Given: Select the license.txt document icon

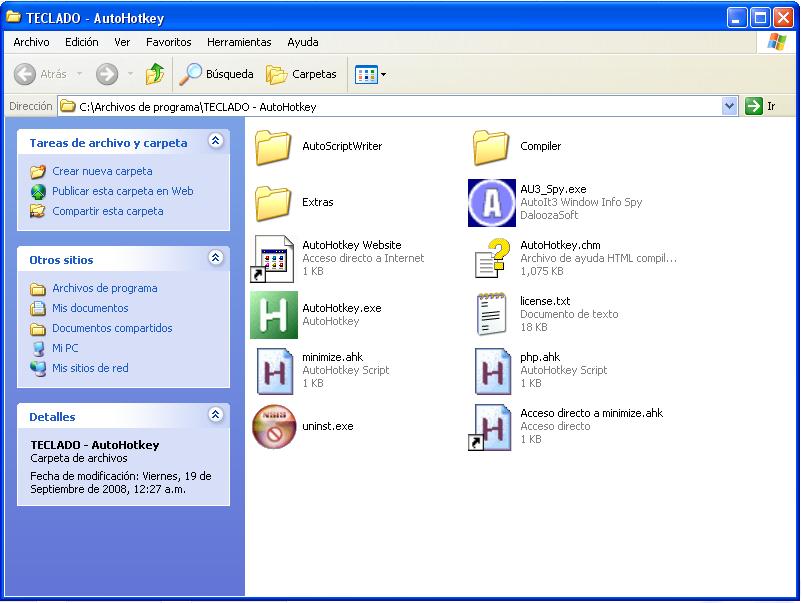Looking at the screenshot, I should pos(492,314).
